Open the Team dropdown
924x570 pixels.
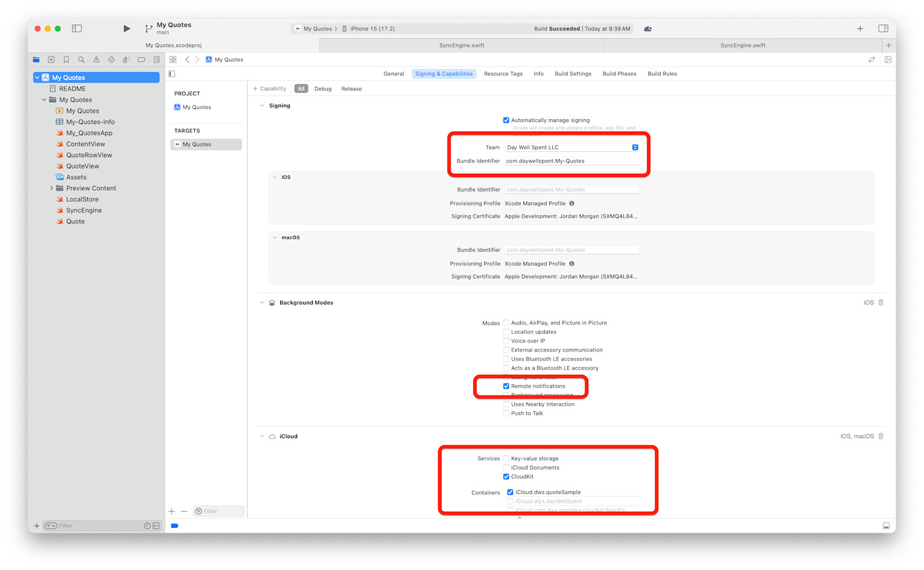click(571, 147)
